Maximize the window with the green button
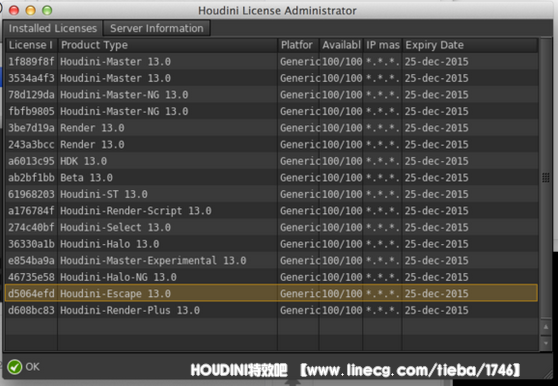 tap(47, 10)
